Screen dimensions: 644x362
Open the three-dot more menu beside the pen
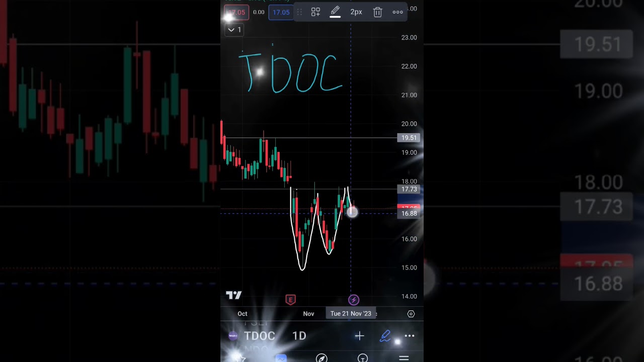point(410,336)
